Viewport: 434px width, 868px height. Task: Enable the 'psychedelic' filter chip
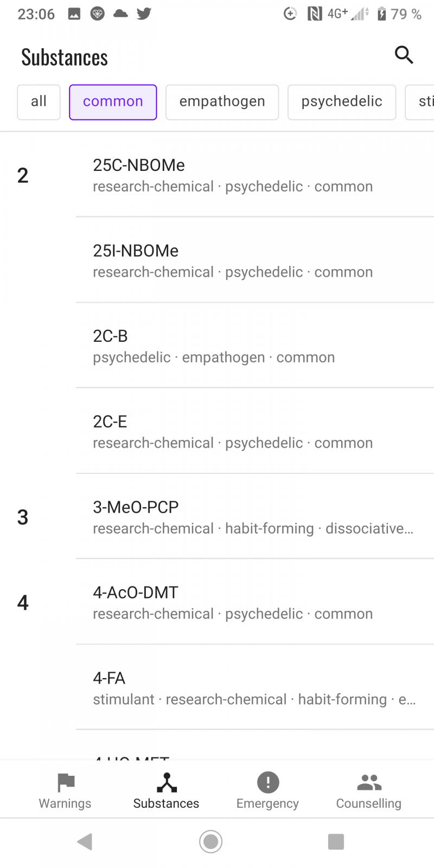[x=342, y=102]
